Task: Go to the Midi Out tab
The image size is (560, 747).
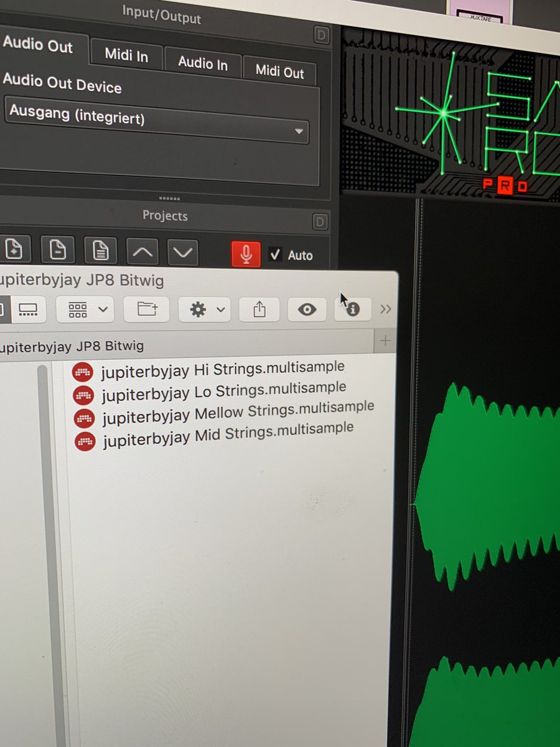Action: pos(279,72)
